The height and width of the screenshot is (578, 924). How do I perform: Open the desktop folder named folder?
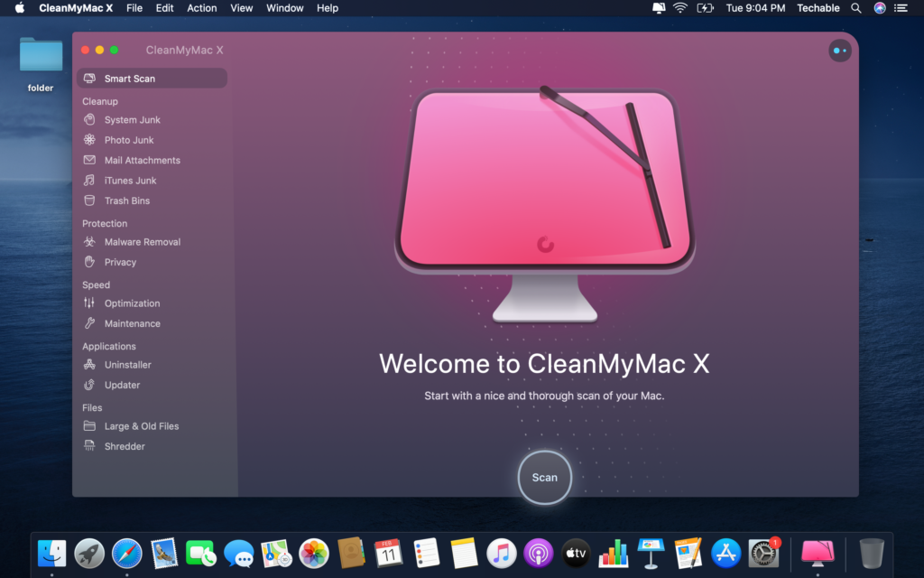pyautogui.click(x=41, y=56)
